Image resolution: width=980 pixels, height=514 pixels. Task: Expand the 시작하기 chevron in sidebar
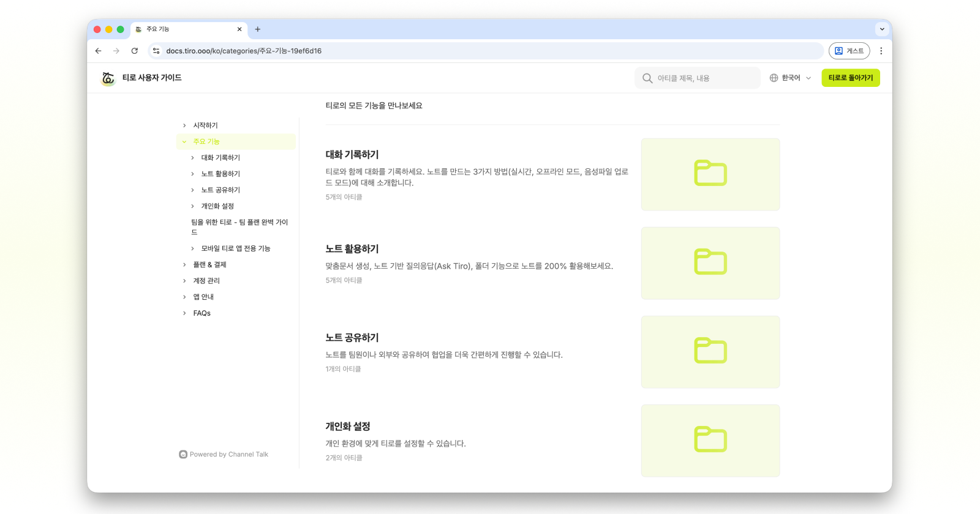(x=184, y=125)
